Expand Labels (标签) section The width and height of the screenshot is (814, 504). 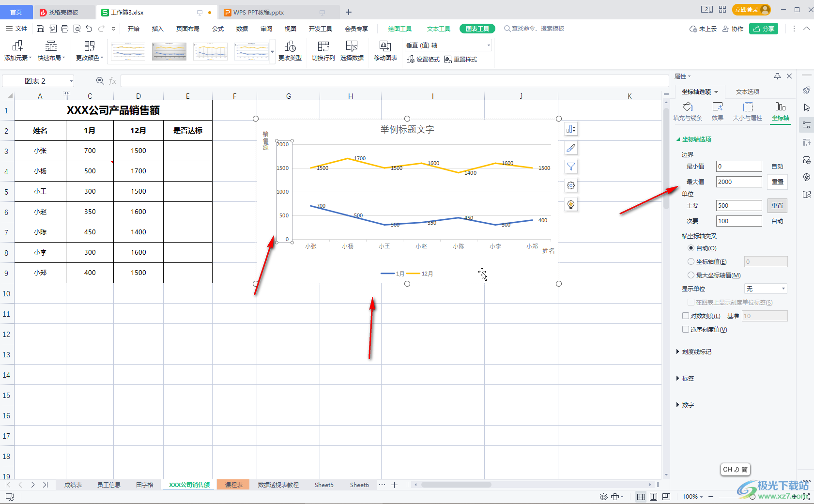tap(685, 378)
